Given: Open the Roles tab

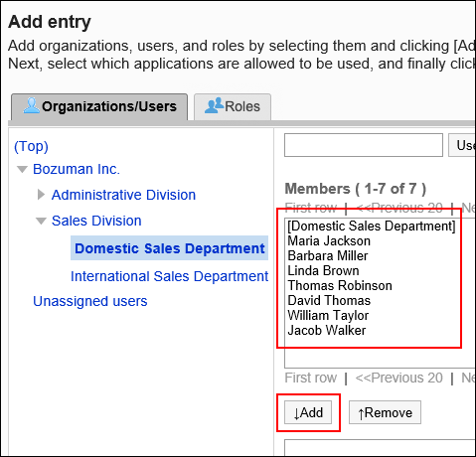Looking at the screenshot, I should click(233, 106).
